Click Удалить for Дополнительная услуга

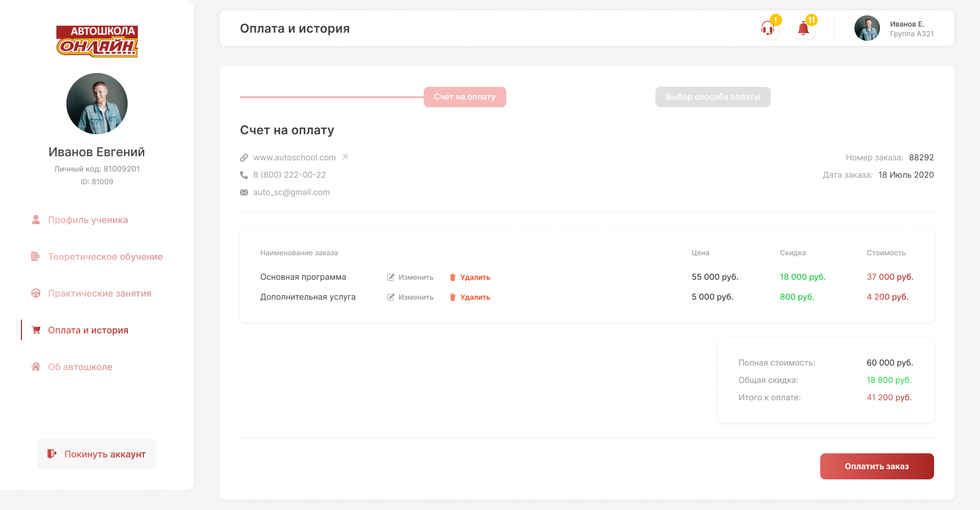coord(475,297)
